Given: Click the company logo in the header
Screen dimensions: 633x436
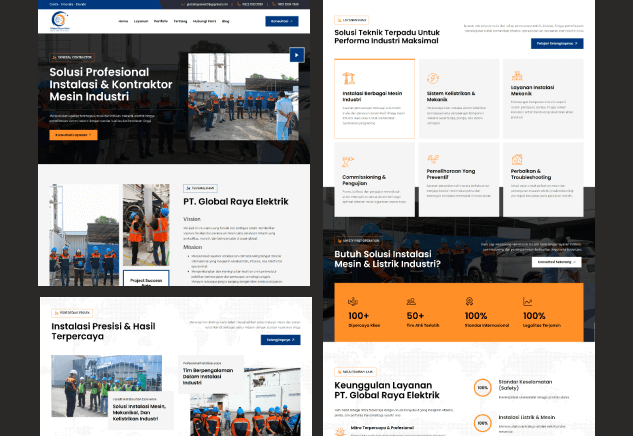Looking at the screenshot, I should click(60, 21).
